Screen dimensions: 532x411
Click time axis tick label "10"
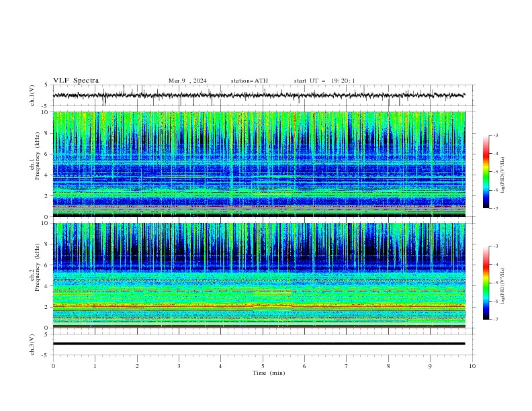[472, 366]
